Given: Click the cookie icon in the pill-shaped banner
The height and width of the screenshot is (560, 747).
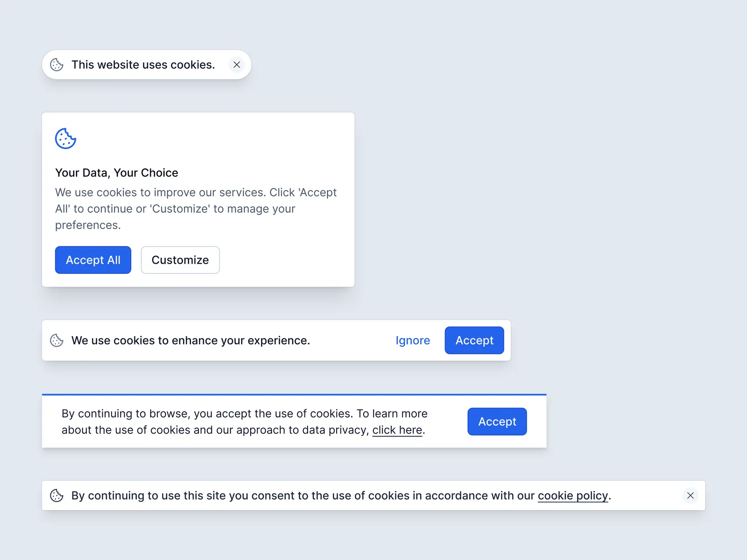Looking at the screenshot, I should [56, 64].
